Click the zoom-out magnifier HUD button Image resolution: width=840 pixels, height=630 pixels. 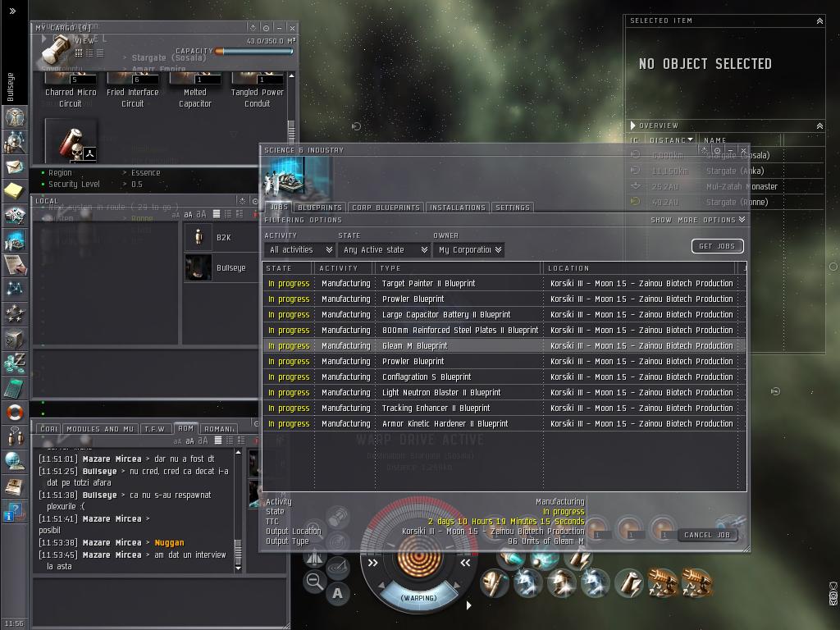pos(314,581)
